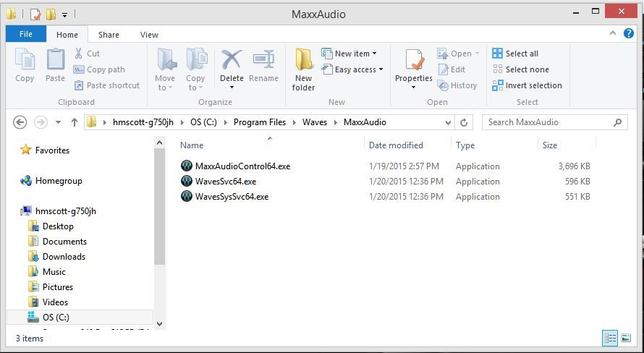Click Invert selection in Select group
Screen dimensions: 644x353
527,85
